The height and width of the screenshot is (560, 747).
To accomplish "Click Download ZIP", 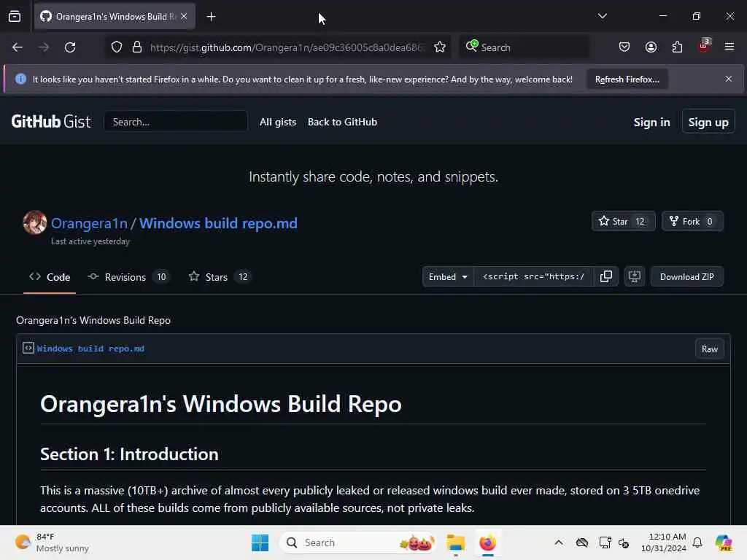I will click(x=686, y=276).
